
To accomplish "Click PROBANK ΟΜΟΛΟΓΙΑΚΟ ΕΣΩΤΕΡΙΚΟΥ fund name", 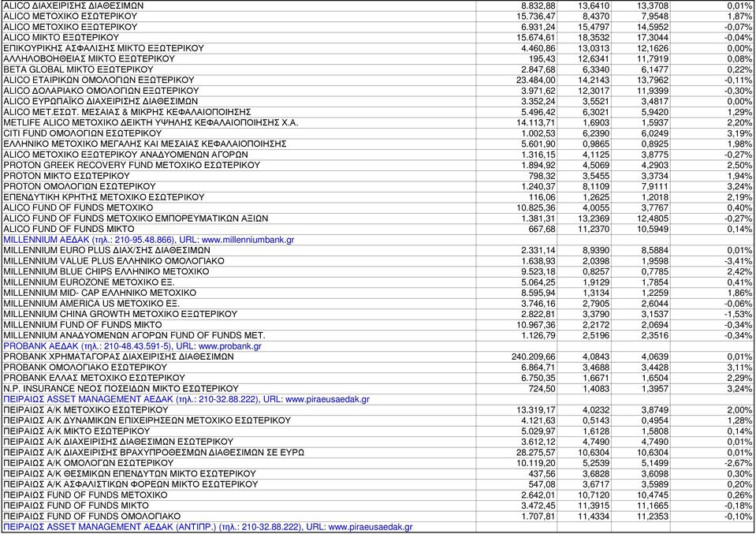I will tap(85, 368).
